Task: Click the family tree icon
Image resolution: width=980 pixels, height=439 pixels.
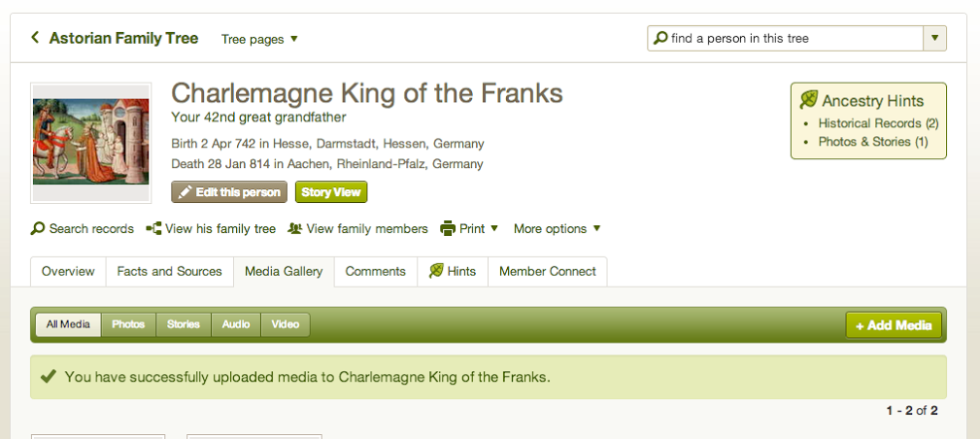Action: (x=153, y=229)
